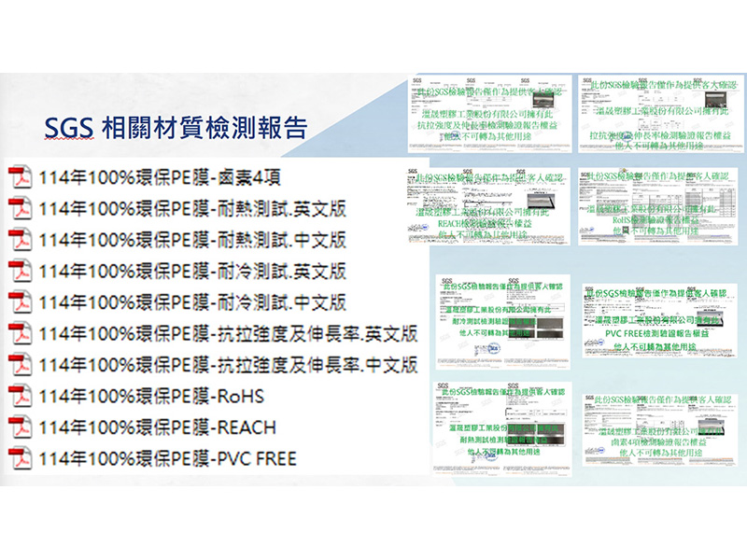The height and width of the screenshot is (560, 747).
Task: Click PDF icon for 耐熱測試.英文版
Action: [x=20, y=208]
